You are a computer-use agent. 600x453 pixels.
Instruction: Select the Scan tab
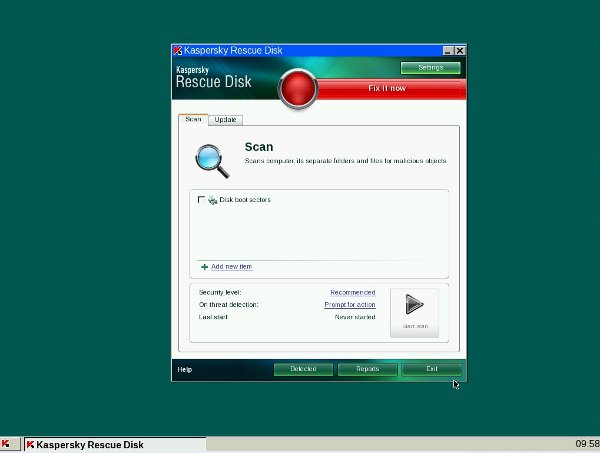click(193, 119)
